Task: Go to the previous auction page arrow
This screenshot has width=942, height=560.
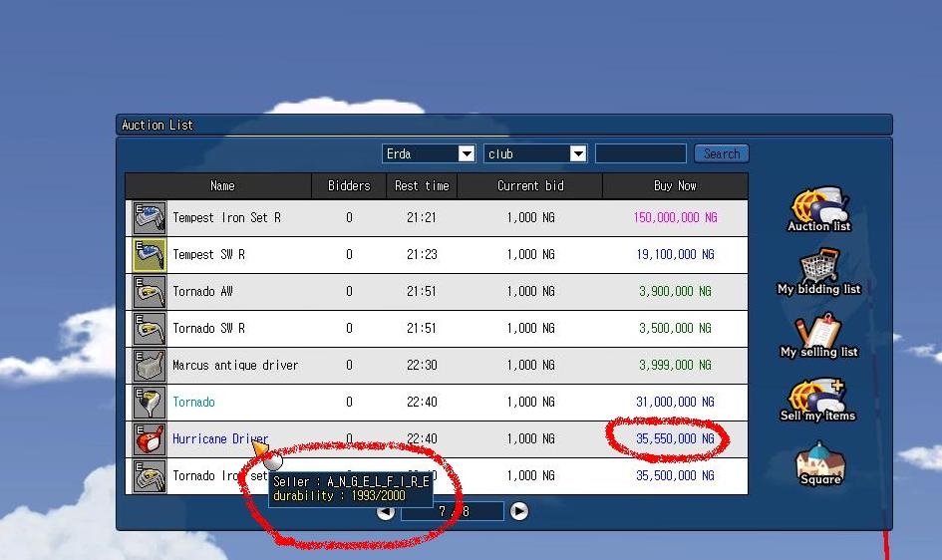Action: pos(386,511)
